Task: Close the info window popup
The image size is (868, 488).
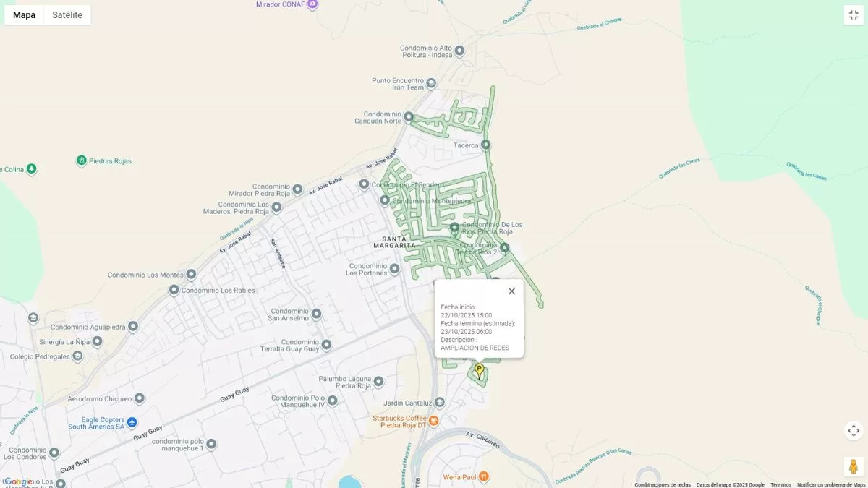Action: pos(511,291)
